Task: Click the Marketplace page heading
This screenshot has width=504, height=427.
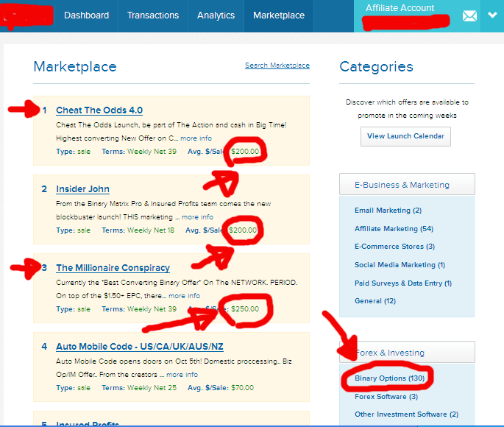Action: tap(75, 67)
